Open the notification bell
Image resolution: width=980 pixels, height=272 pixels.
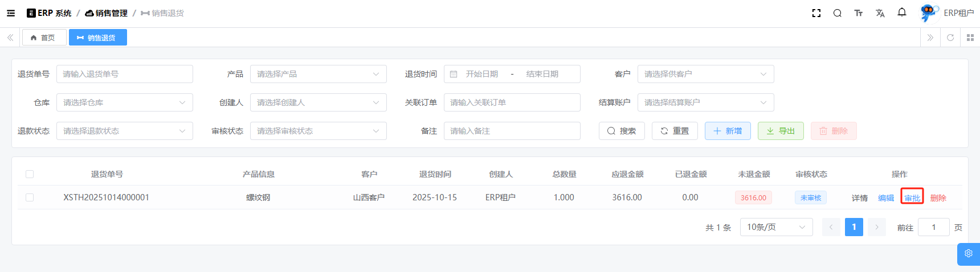(x=901, y=13)
